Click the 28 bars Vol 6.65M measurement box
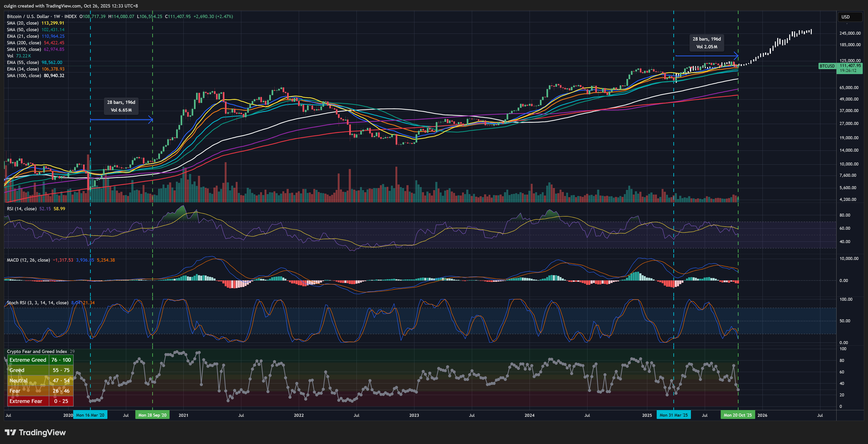The width and height of the screenshot is (868, 444). [x=121, y=106]
